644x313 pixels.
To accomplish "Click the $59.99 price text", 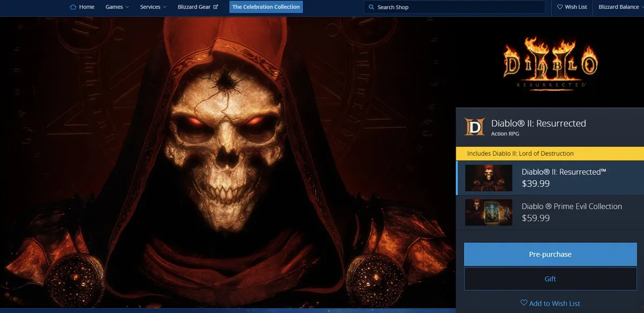I will pos(536,218).
